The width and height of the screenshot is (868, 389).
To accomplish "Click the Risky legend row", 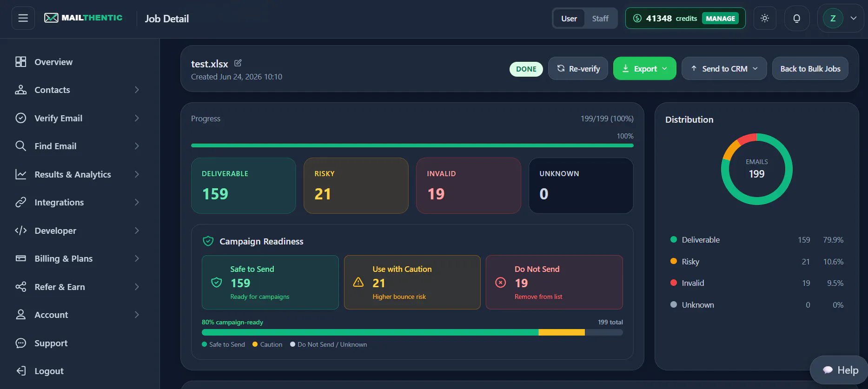I will (x=756, y=262).
